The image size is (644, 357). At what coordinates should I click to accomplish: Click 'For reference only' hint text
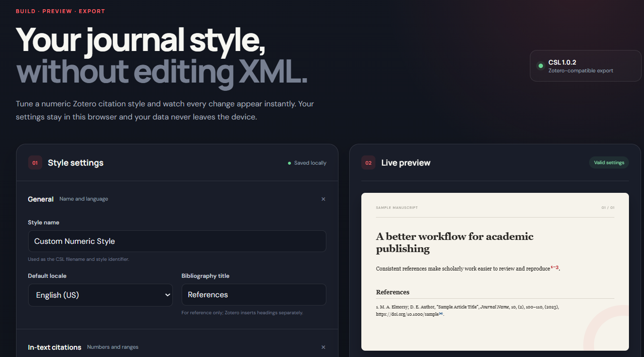pos(242,313)
